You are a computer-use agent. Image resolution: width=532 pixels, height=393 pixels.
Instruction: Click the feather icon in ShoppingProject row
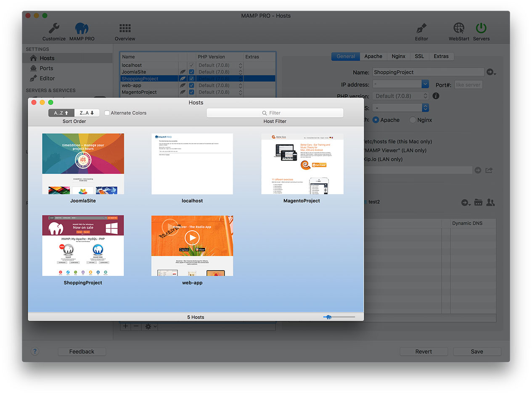click(183, 79)
